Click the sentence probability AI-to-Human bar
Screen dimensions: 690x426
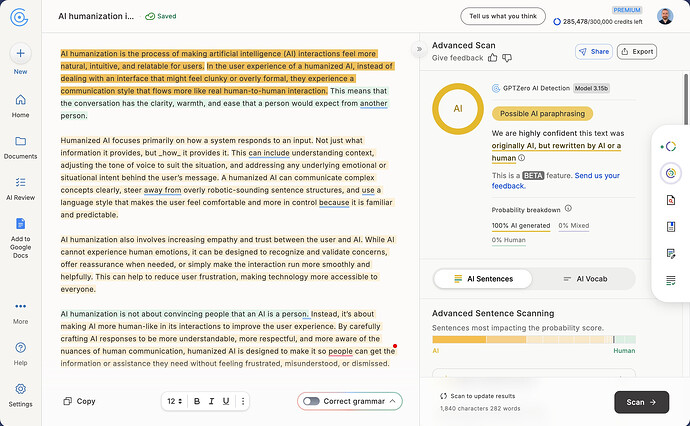(x=534, y=339)
